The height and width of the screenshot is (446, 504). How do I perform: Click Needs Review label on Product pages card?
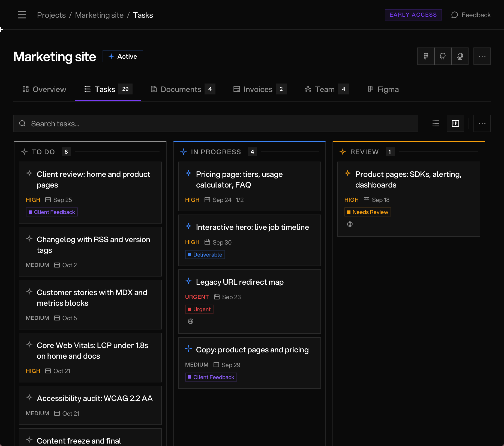(x=368, y=212)
